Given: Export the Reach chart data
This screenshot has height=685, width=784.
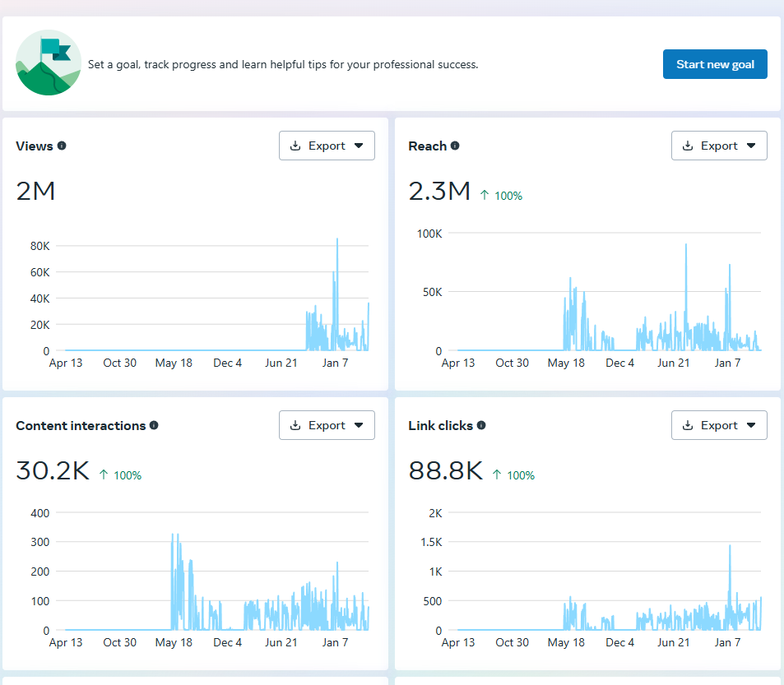Looking at the screenshot, I should 719,146.
